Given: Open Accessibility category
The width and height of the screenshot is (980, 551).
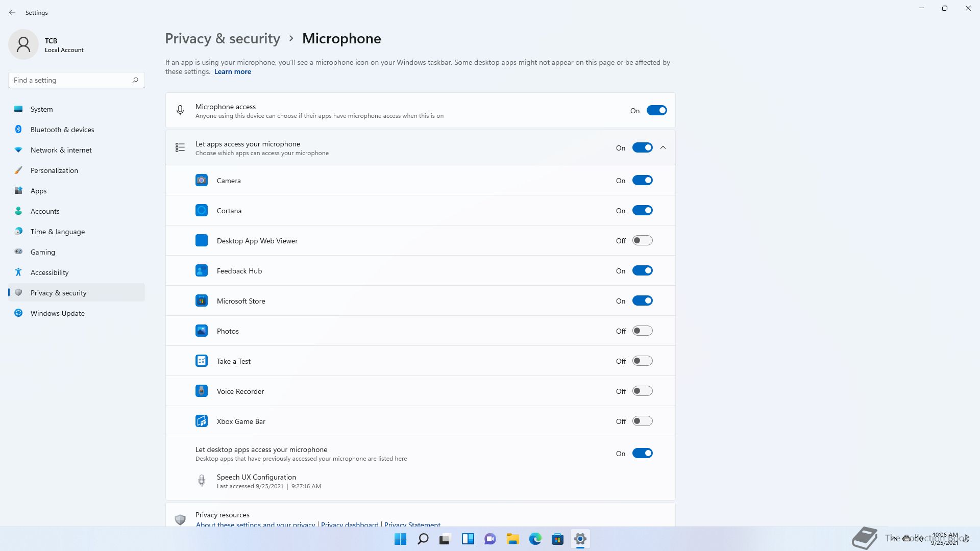Looking at the screenshot, I should coord(77,272).
